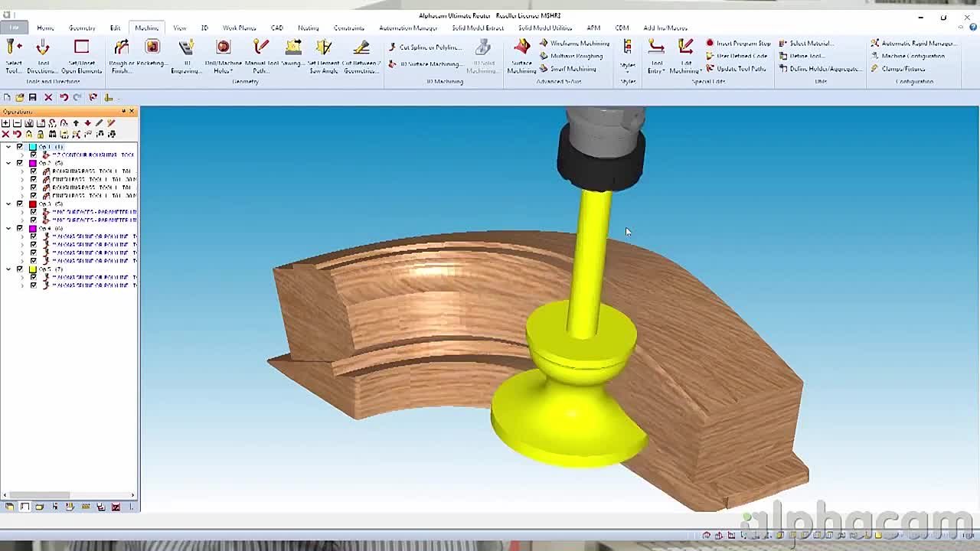Click the lock icon in Operations panel
The image size is (980, 551).
(x=28, y=134)
